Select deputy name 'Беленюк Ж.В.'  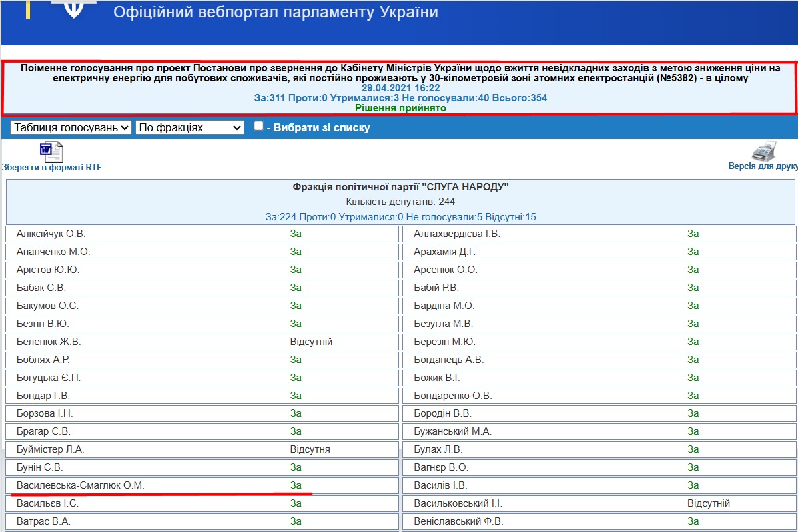(49, 342)
